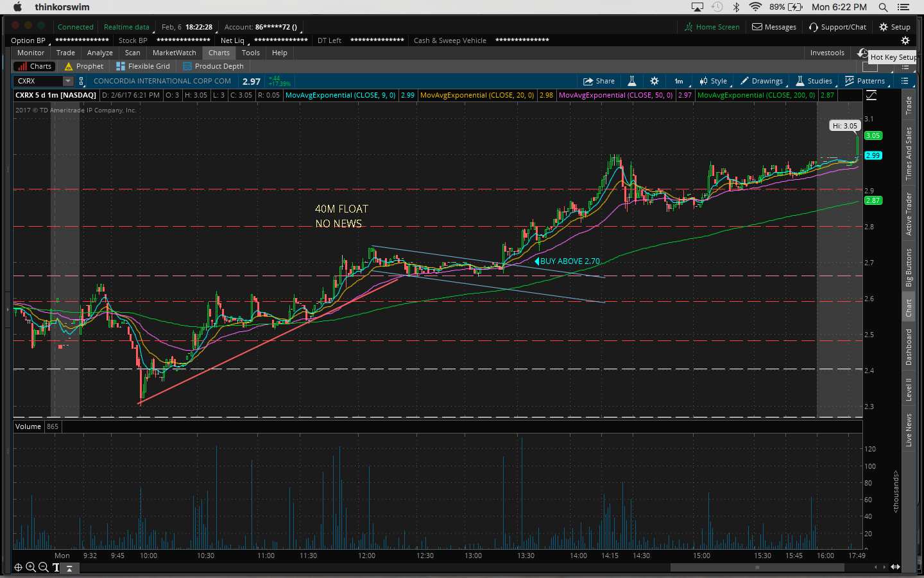Toggle the Level II side panel
924x578 pixels.
[x=909, y=389]
